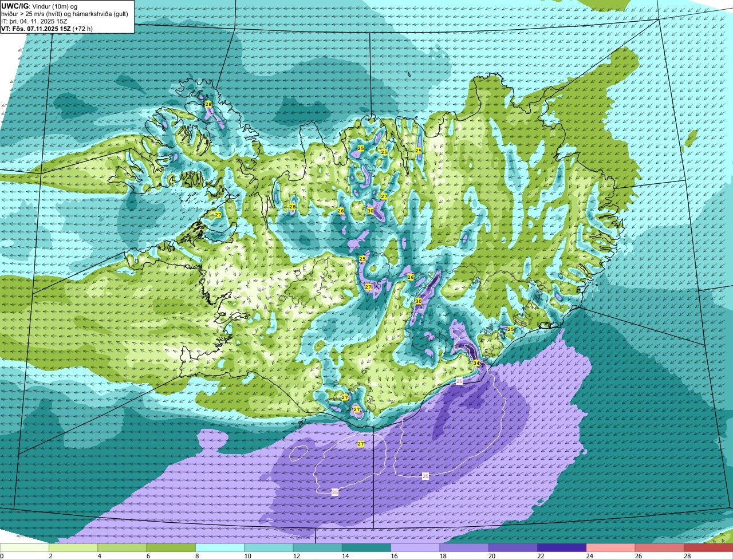Viewport: 733px width, 560px height.
Task: Select the 4–6 m/s light green legend swatch
Action: point(122,548)
